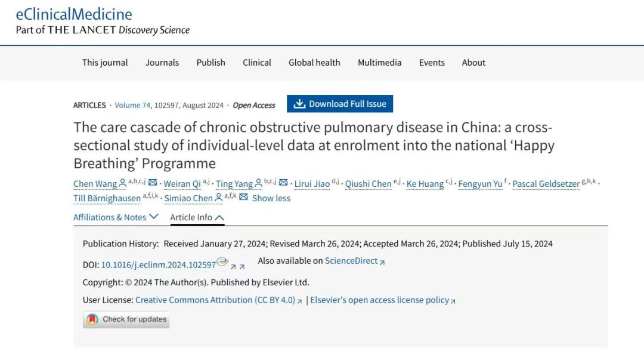This screenshot has height=354, width=644.
Task: Open the Creative Commons Attribution license link
Action: click(x=215, y=300)
